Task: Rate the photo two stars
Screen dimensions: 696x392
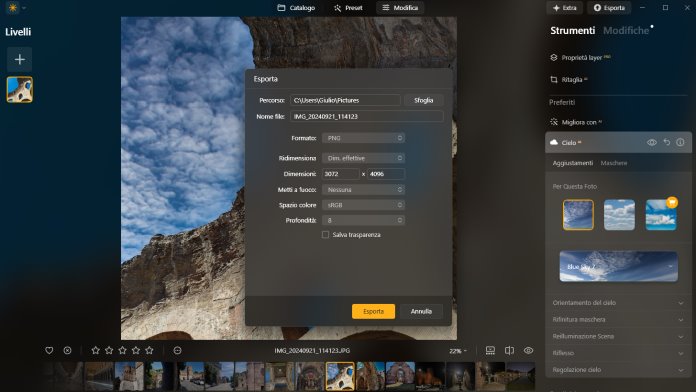Action: tap(109, 350)
